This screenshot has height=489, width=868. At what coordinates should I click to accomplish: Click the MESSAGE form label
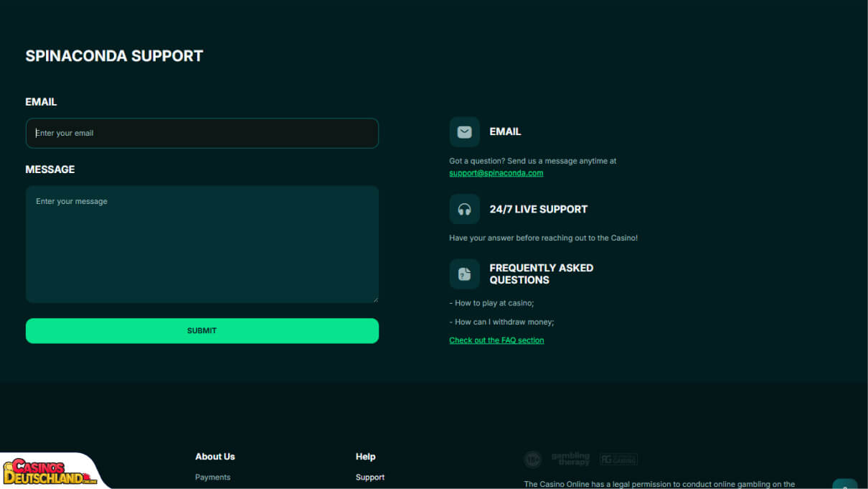[x=50, y=169]
